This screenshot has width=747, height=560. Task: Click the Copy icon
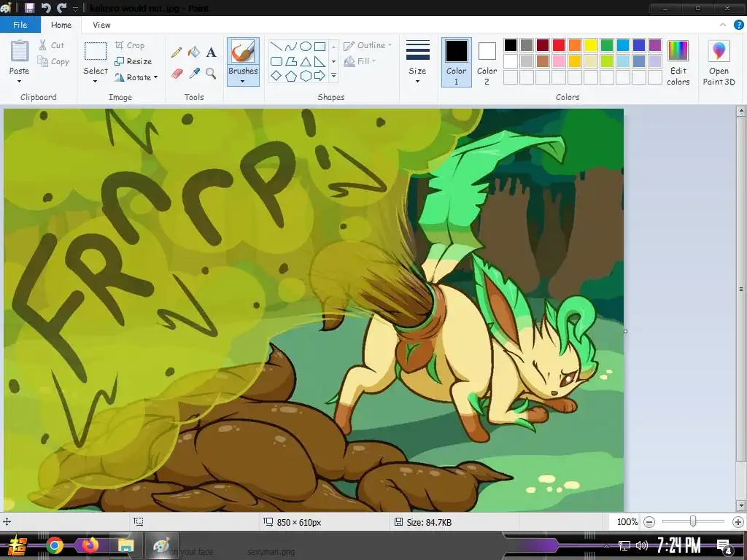43,61
